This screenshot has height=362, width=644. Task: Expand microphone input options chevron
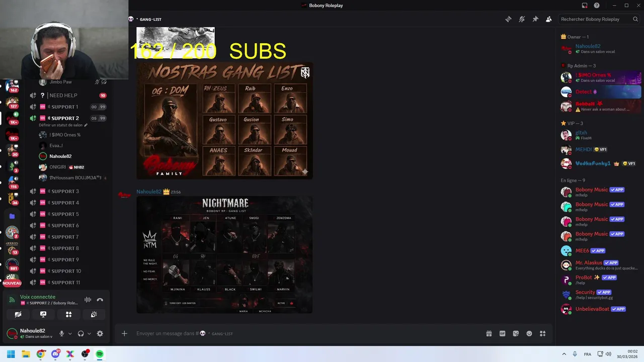tap(70, 333)
